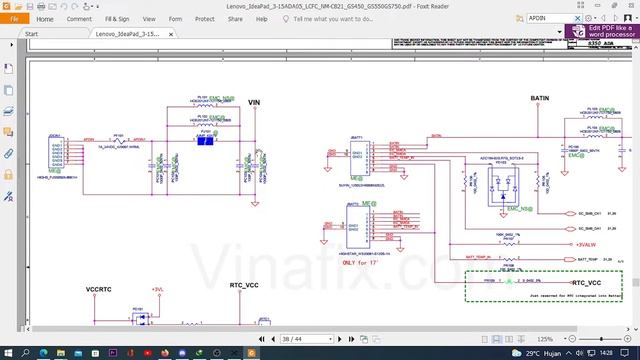Click the Undo arrow icon
The height and width of the screenshot is (360, 640).
pos(64,7)
